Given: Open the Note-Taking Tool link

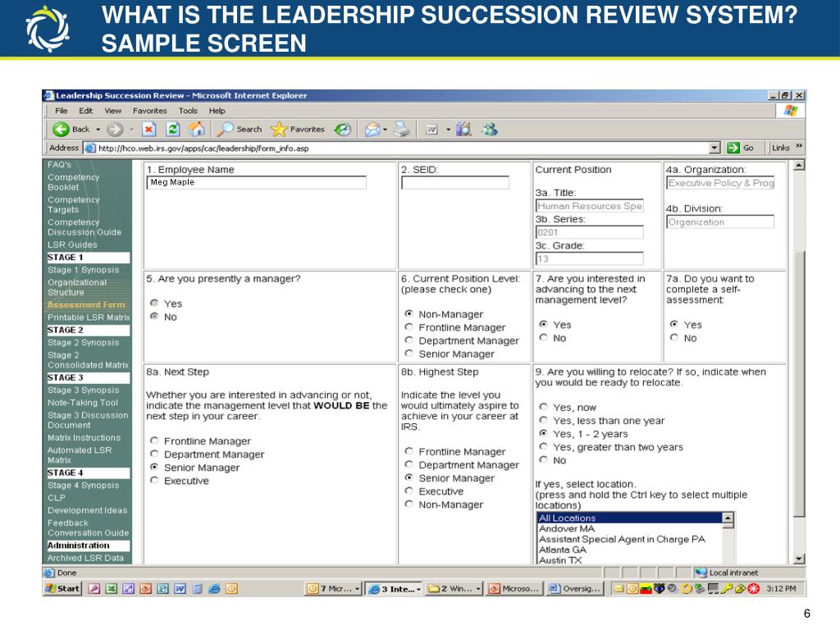Looking at the screenshot, I should (x=83, y=403).
